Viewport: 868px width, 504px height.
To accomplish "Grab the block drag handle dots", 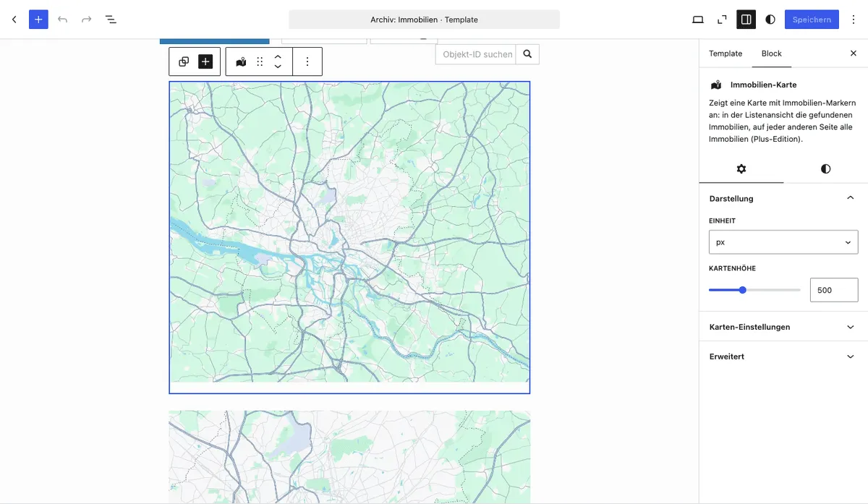I will click(x=260, y=61).
